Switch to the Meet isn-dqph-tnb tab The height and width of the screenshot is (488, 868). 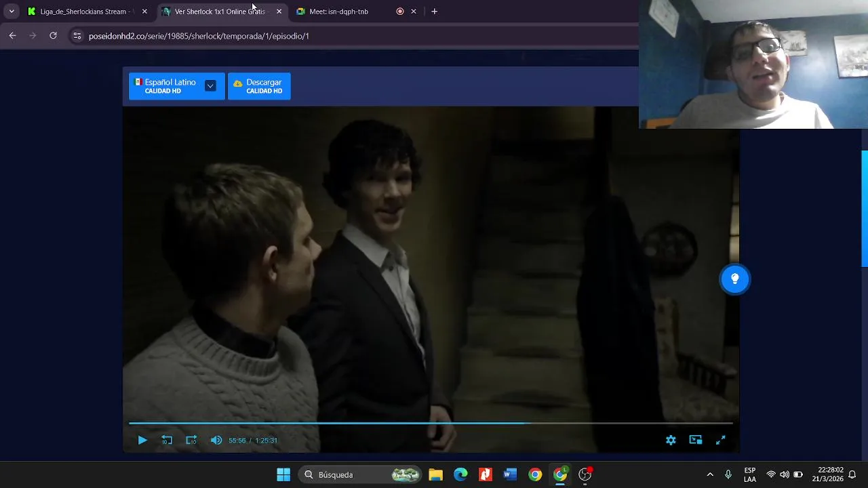(x=339, y=12)
